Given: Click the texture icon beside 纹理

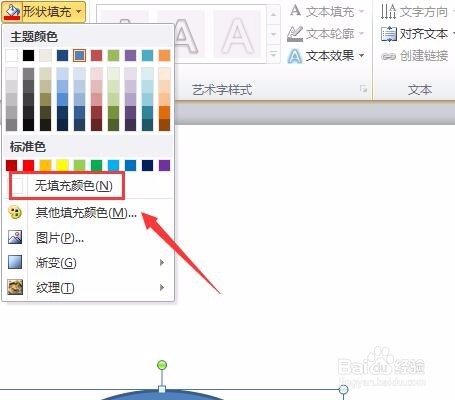Looking at the screenshot, I should tap(15, 287).
